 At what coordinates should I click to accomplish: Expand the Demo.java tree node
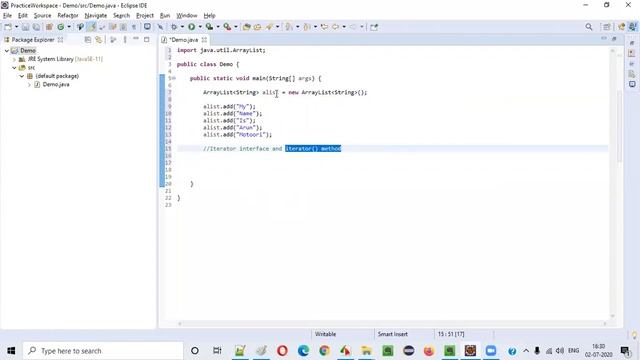click(x=29, y=84)
